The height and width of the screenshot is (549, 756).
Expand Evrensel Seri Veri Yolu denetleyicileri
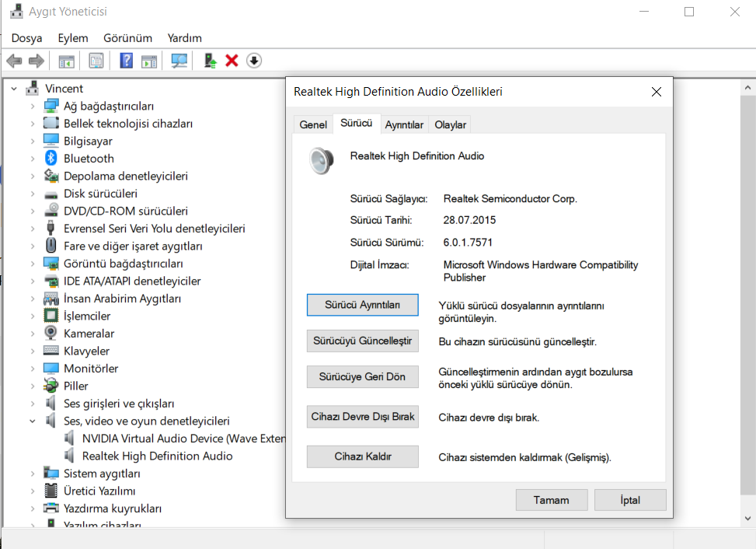33,229
